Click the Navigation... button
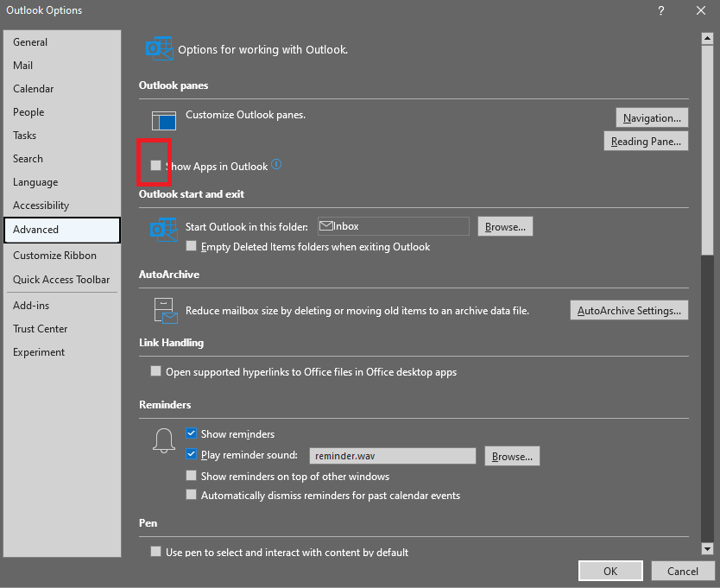This screenshot has height=588, width=720. click(x=652, y=118)
